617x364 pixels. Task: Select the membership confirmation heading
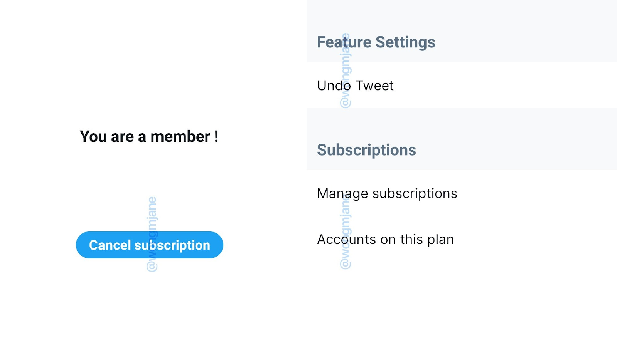point(149,136)
